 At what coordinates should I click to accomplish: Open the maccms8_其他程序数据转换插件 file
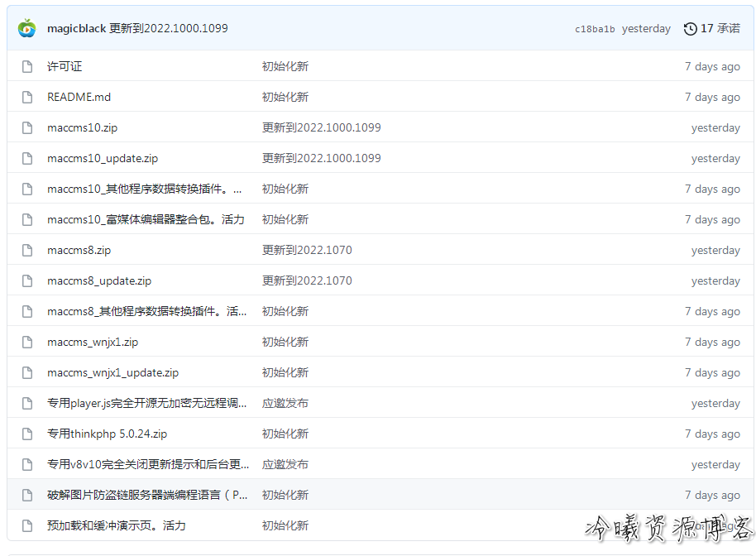[x=147, y=312]
